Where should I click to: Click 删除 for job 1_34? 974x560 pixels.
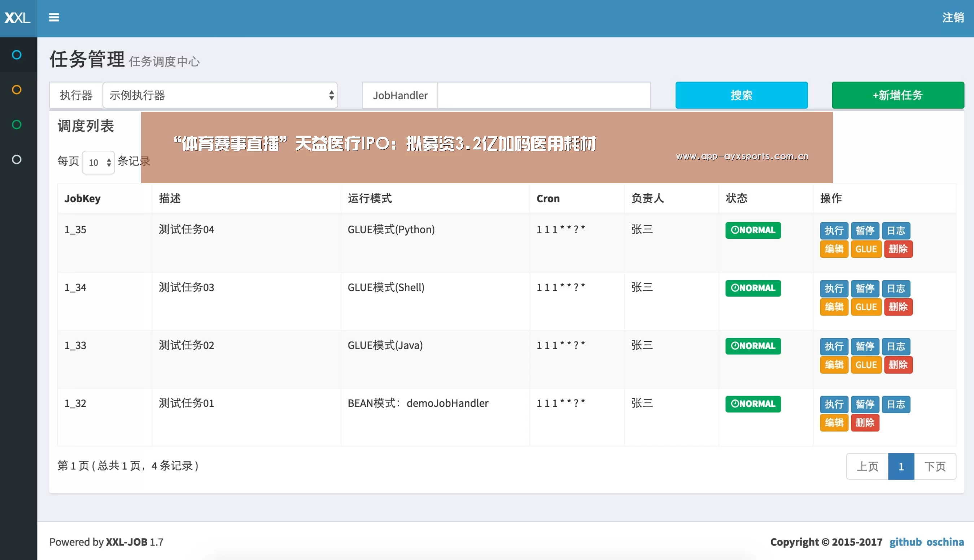point(898,307)
